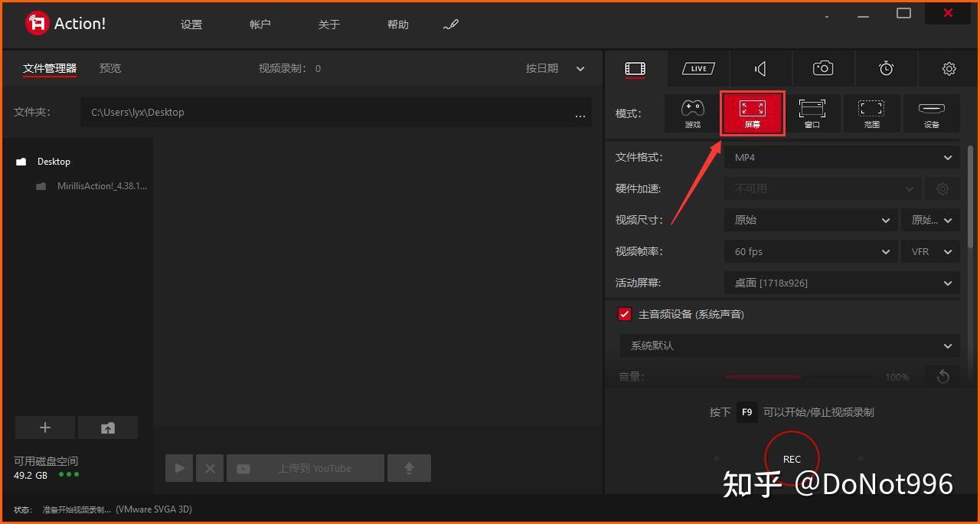
Task: Add a new folder with the plus icon
Action: coord(44,427)
